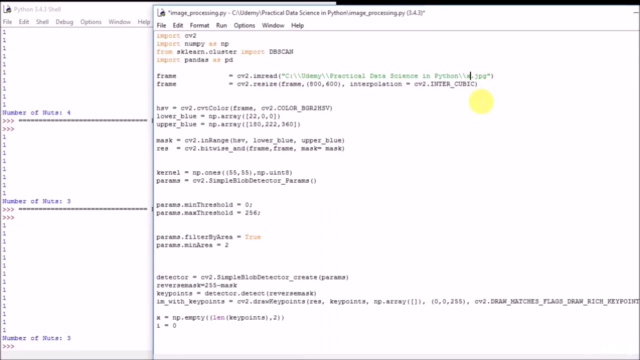
Task: Click the im_with_keypoints drawKeypoints line
Action: coord(398,302)
